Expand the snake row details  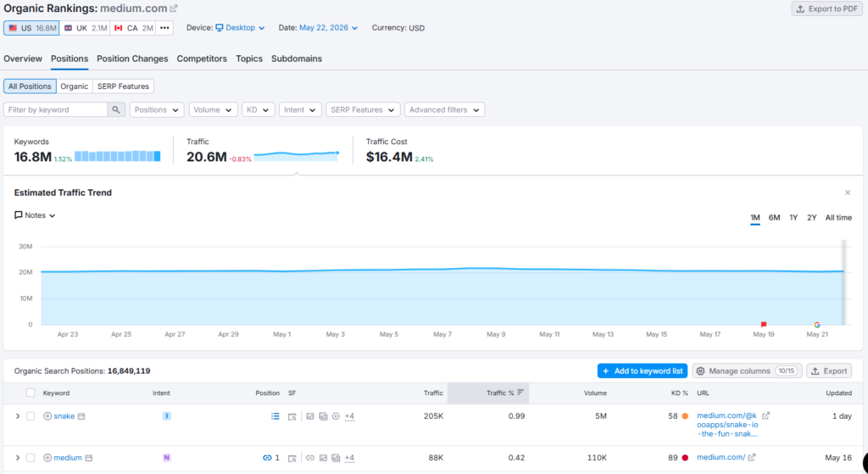(x=17, y=415)
